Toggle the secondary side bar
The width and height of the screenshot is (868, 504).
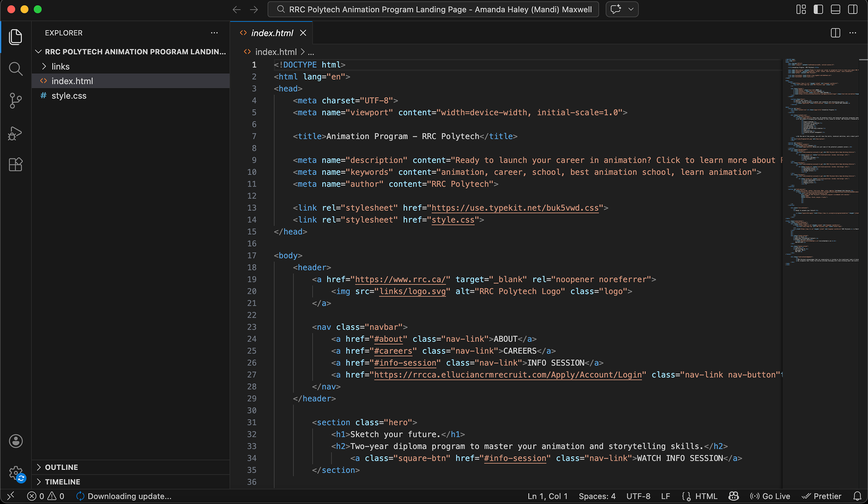tap(853, 10)
